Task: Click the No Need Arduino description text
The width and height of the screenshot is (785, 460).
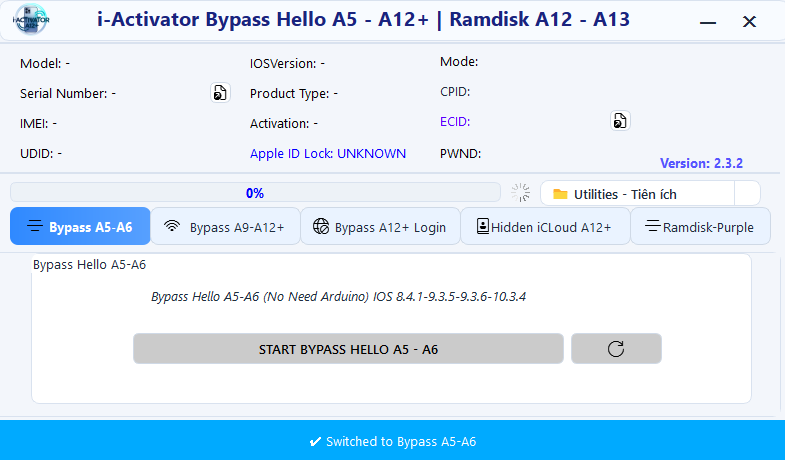Action: tap(338, 296)
